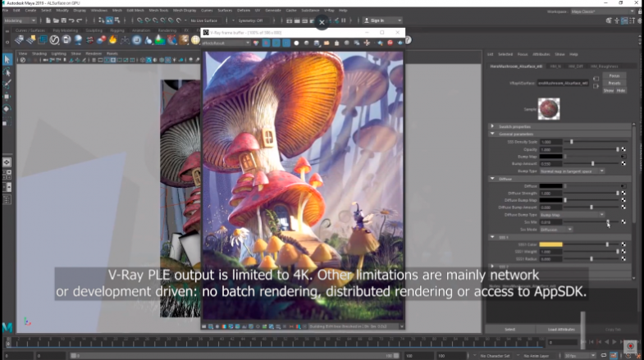Screen dimensions: 644x360
Task: Collapse the General parameters section
Action: [492, 134]
